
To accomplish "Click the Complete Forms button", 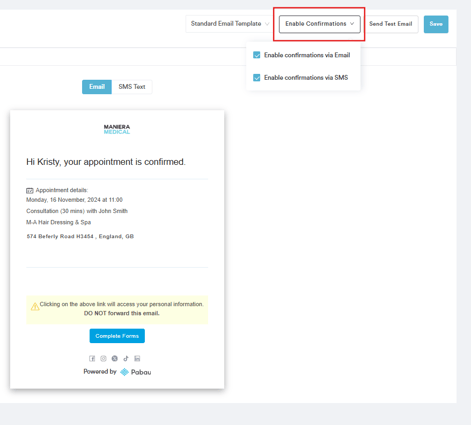I will click(117, 336).
